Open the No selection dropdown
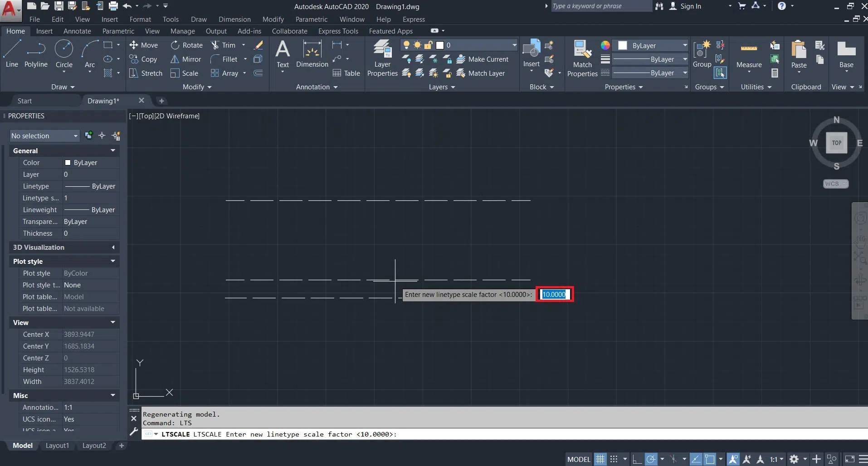Screen dimensions: 868x466 click(44, 136)
